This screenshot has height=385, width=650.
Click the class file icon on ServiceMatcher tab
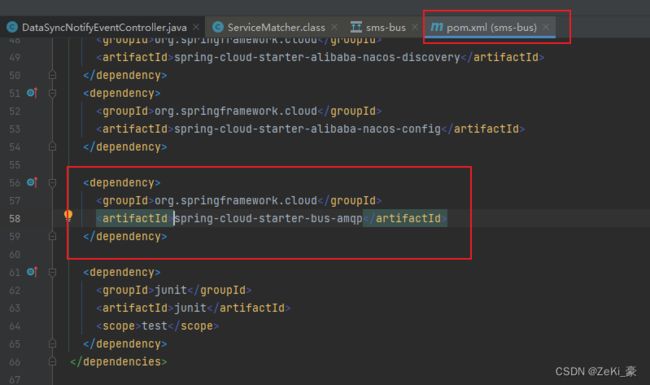pyautogui.click(x=218, y=27)
